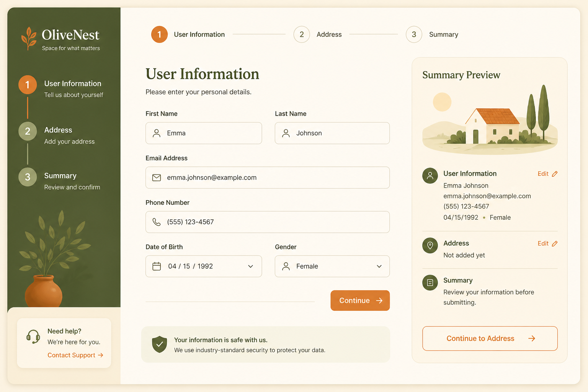
Task: Click the arrow after Contact Support
Action: [x=101, y=355]
